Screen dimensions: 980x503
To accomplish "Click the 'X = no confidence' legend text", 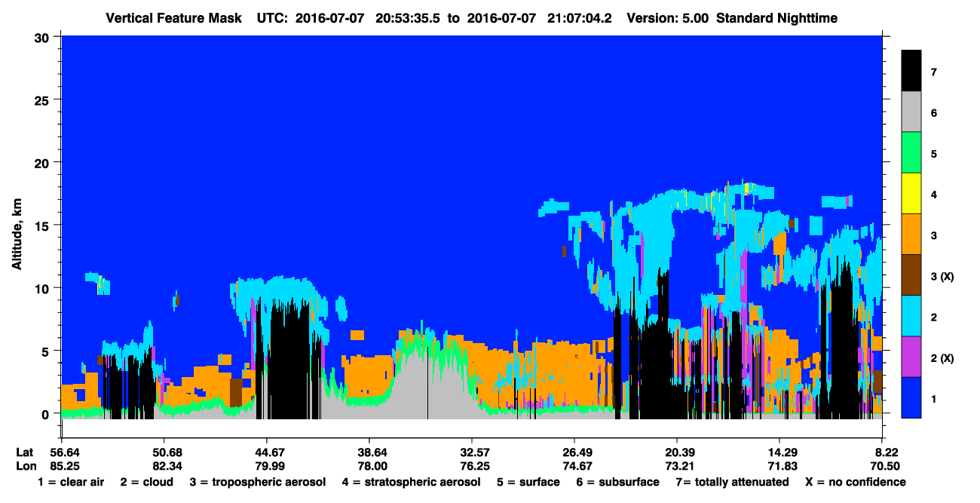I will pyautogui.click(x=856, y=482).
